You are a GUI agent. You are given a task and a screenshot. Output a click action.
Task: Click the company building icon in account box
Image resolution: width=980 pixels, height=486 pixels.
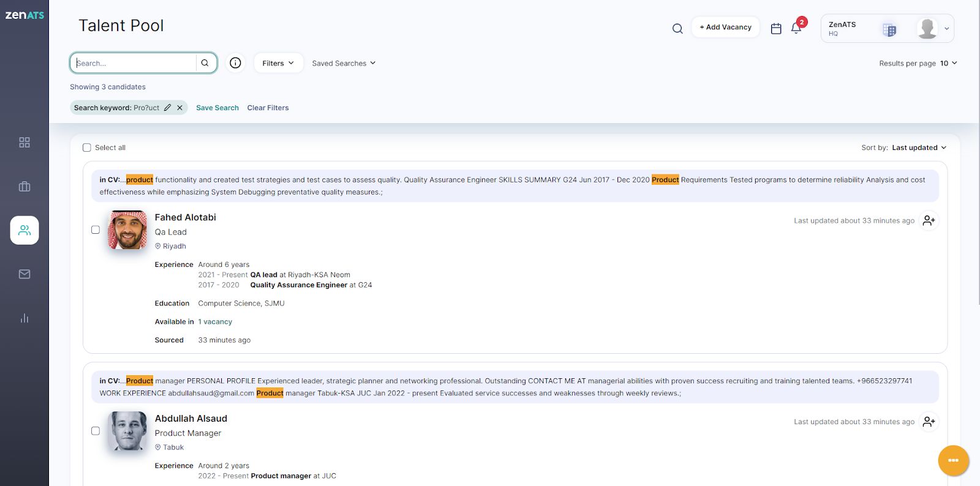pos(889,29)
